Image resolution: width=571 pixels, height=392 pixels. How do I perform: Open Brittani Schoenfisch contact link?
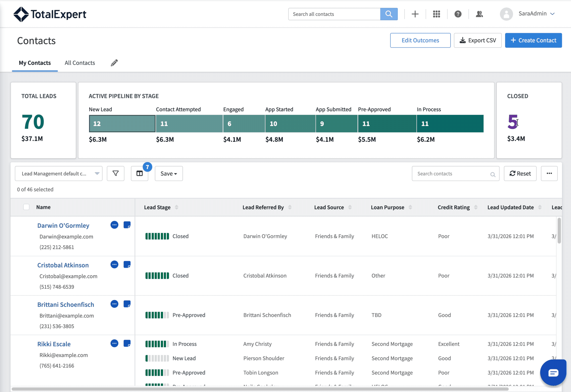(x=66, y=305)
